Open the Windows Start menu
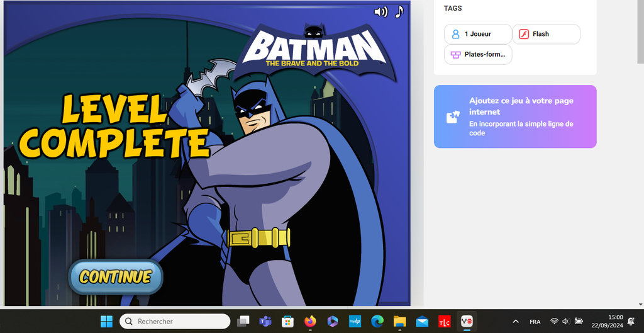 [x=106, y=321]
